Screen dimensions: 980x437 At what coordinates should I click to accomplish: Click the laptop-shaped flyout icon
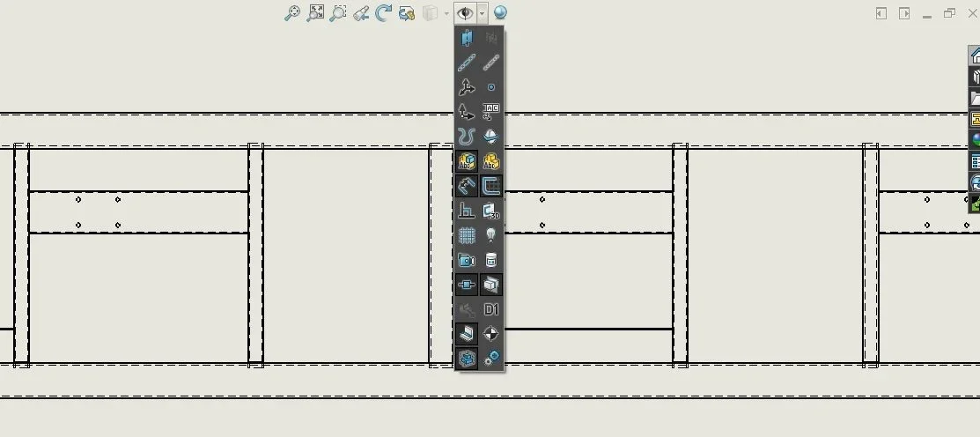click(x=467, y=335)
